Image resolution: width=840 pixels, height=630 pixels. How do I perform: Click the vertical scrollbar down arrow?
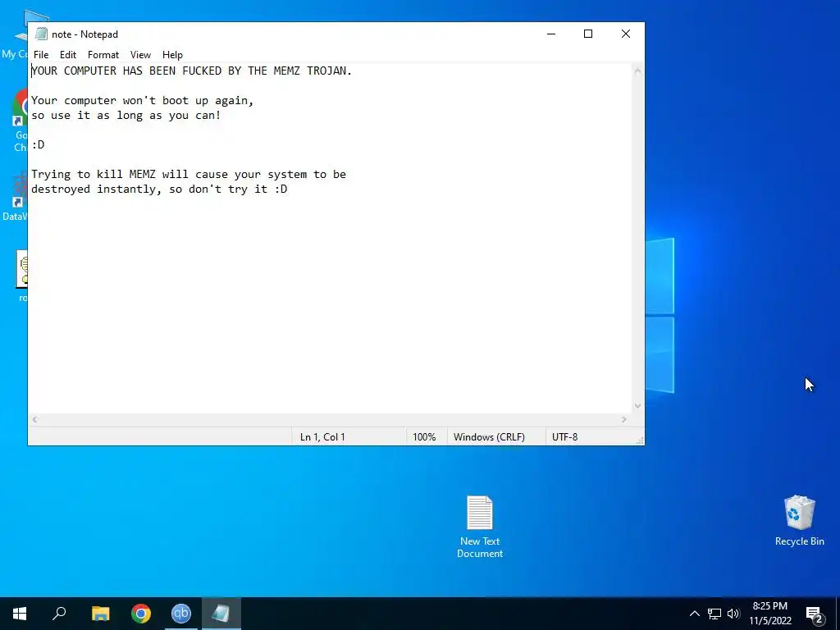coord(637,406)
